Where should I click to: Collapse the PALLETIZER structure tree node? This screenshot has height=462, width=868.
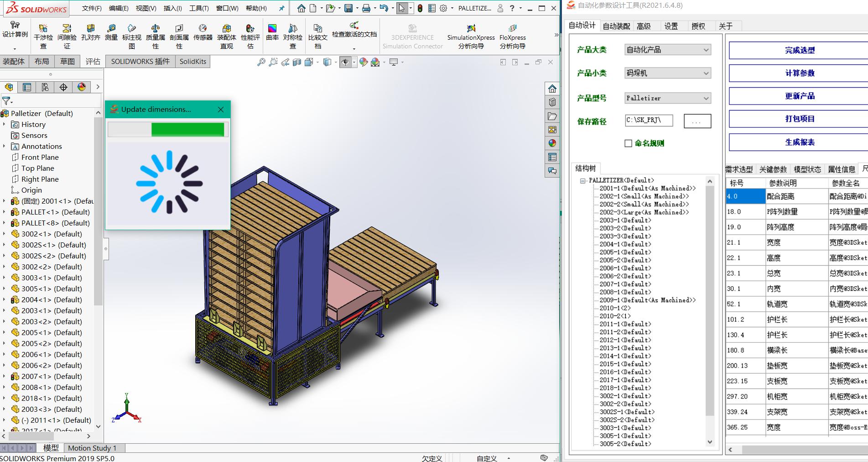tap(582, 180)
